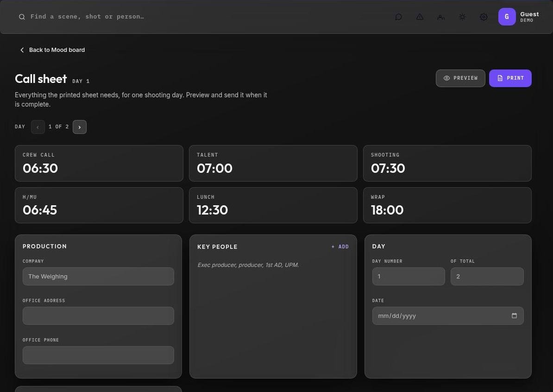
Task: Open the team members icon
Action: (441, 17)
